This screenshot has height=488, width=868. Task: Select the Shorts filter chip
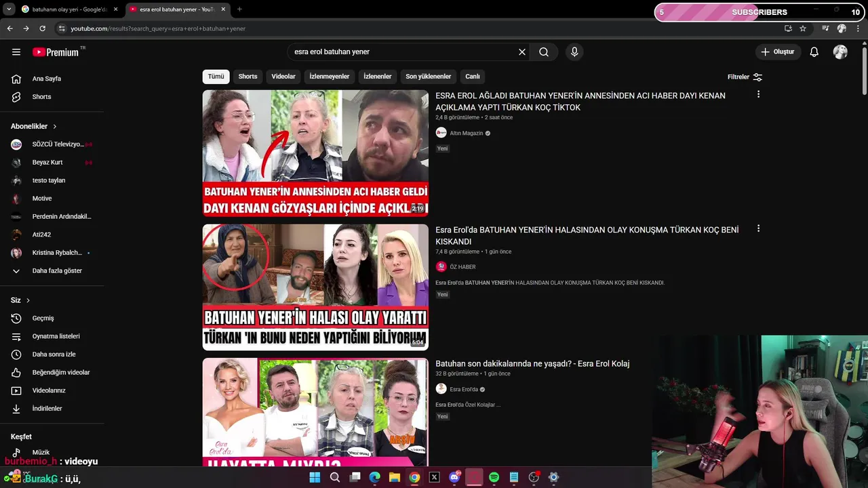[248, 77]
